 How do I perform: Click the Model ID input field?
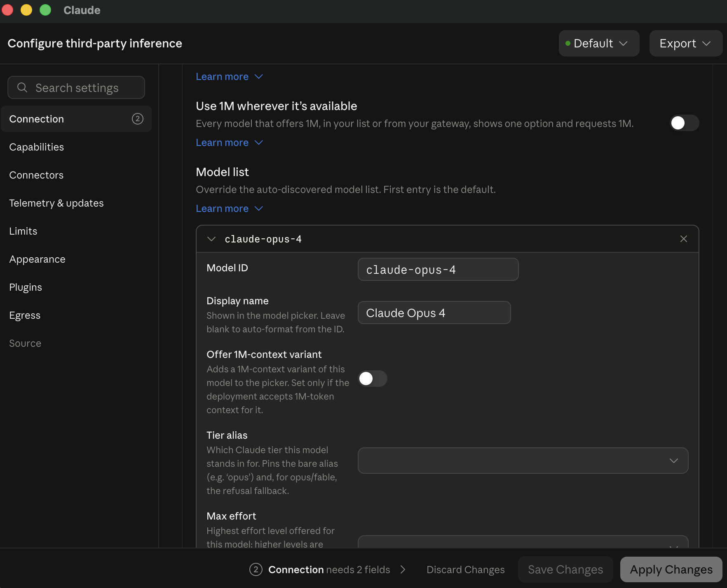pos(438,269)
